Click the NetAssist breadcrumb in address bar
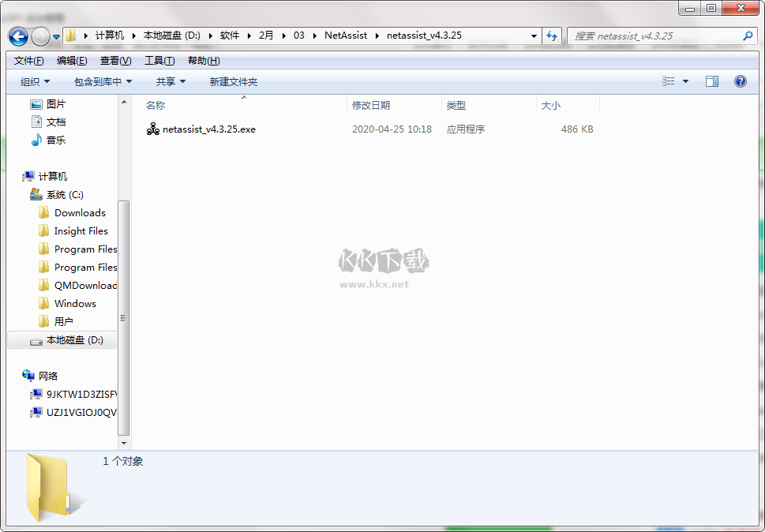 click(x=345, y=36)
